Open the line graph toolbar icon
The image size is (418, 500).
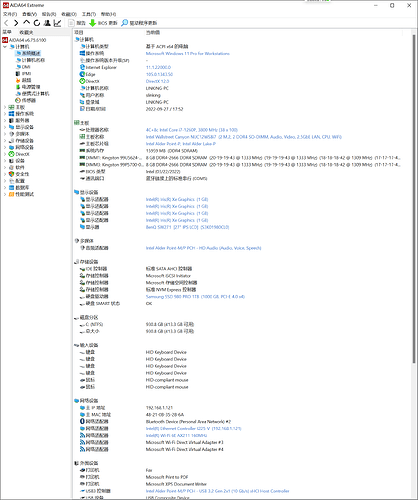pos(58,23)
